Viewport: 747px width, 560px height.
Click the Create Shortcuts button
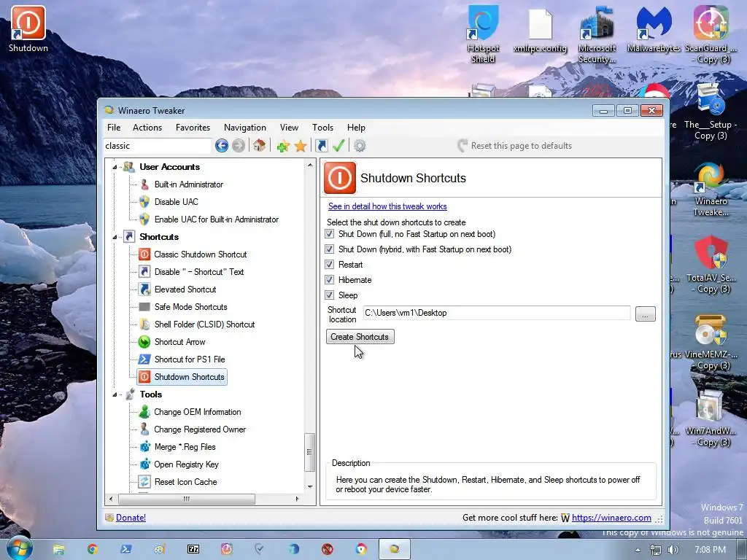pyautogui.click(x=360, y=337)
